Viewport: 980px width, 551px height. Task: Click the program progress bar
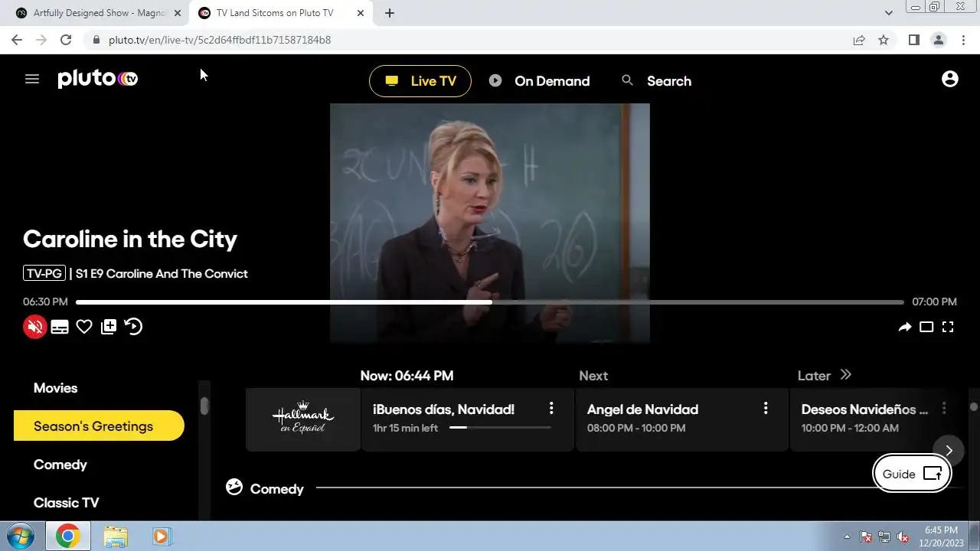(x=490, y=302)
